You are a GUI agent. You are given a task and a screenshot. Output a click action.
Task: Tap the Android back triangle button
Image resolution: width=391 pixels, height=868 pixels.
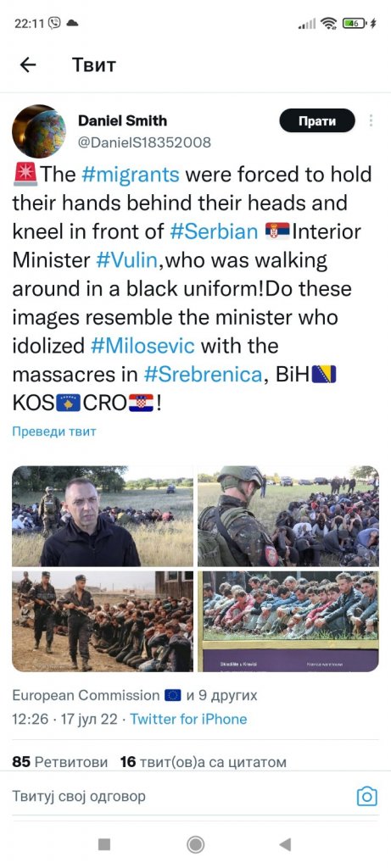click(285, 844)
